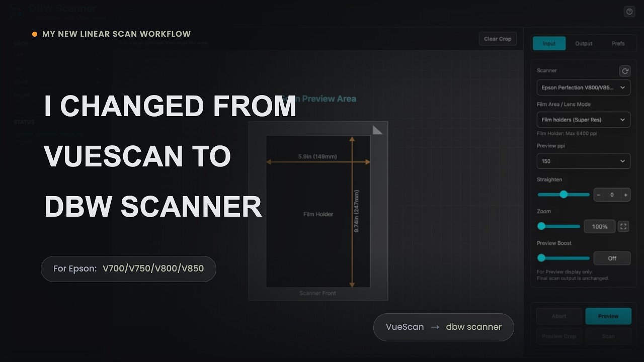Click the straighten value field showing 0
This screenshot has height=362, width=644.
612,195
